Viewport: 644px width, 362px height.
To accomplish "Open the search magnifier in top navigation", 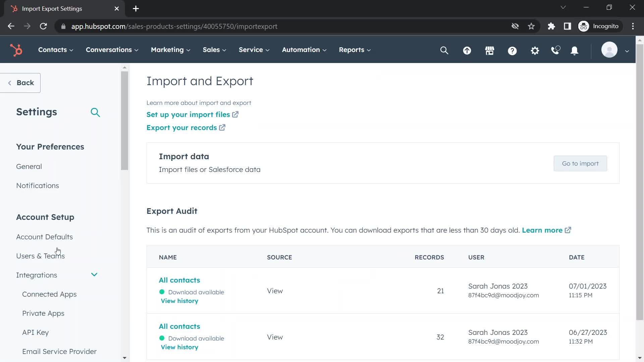I will [x=444, y=50].
